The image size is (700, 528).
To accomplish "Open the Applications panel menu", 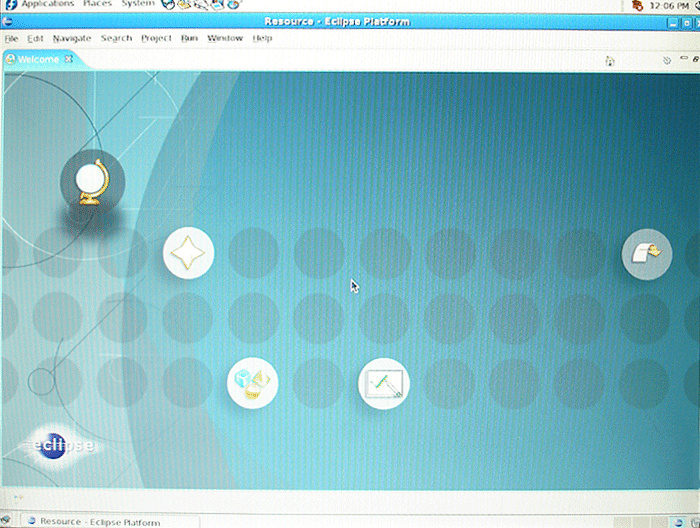I will (x=48, y=4).
